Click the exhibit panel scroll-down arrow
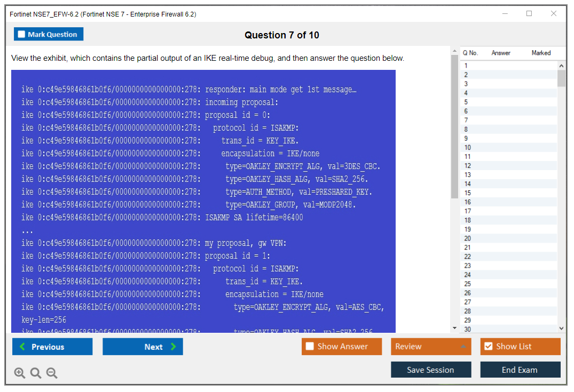 tap(454, 327)
